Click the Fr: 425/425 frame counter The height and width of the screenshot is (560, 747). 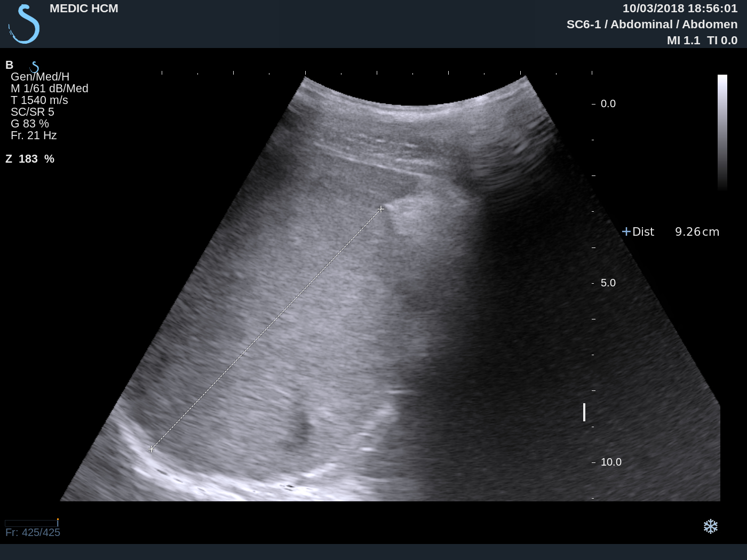pos(33,532)
